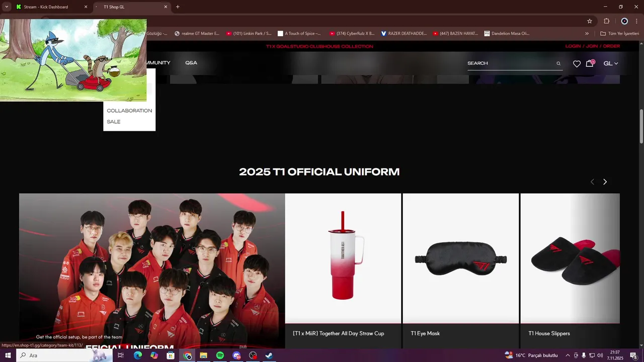Screen dimensions: 644x362
Task: Open the T1 House Slippers product image
Action: (570, 258)
